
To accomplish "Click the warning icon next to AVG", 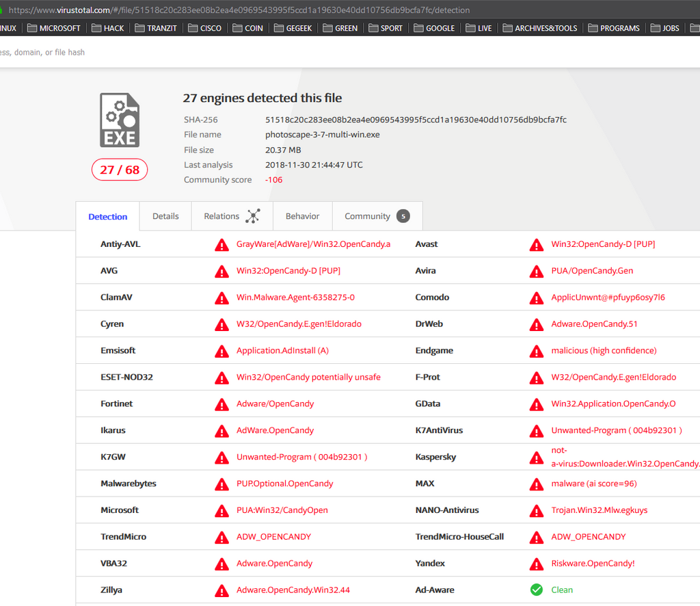I will pyautogui.click(x=221, y=271).
